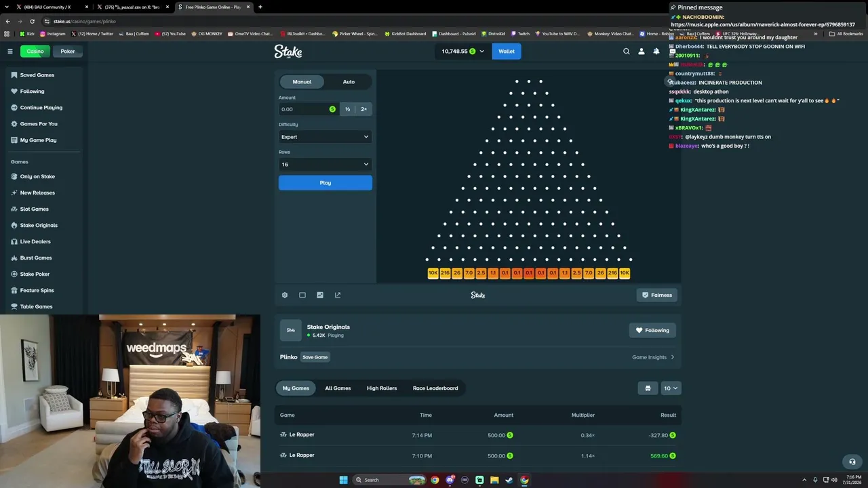Open the live support headset icon
The height and width of the screenshot is (488, 868).
tap(852, 462)
